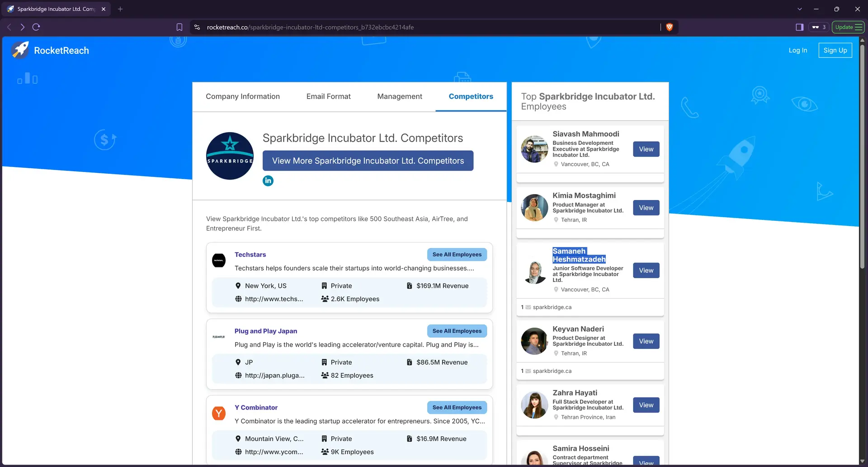
Task: Click the Samira Hosseini name heading
Action: coord(580,448)
